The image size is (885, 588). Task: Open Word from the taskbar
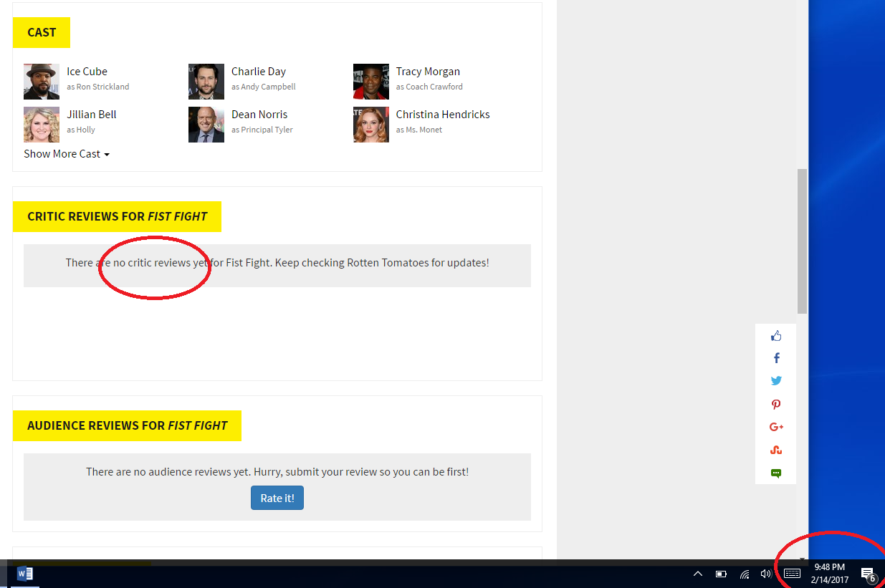25,574
